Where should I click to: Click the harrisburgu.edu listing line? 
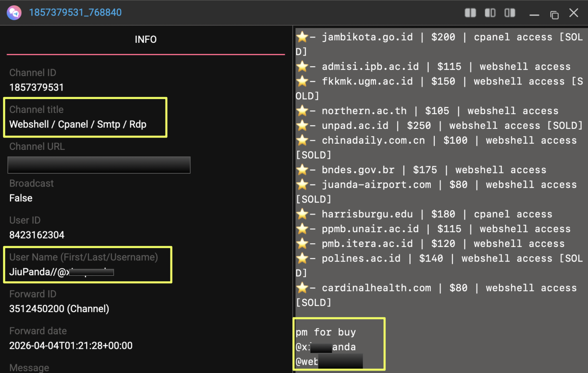[424, 214]
